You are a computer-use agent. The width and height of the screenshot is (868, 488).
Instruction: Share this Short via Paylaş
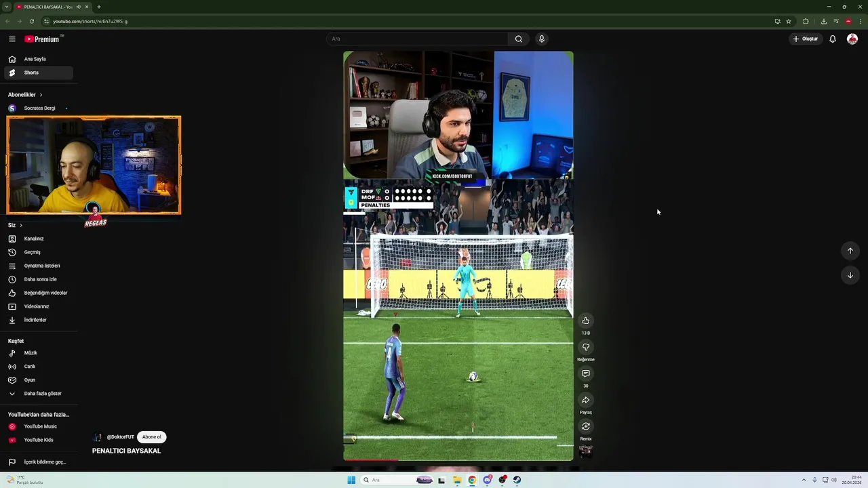(586, 400)
